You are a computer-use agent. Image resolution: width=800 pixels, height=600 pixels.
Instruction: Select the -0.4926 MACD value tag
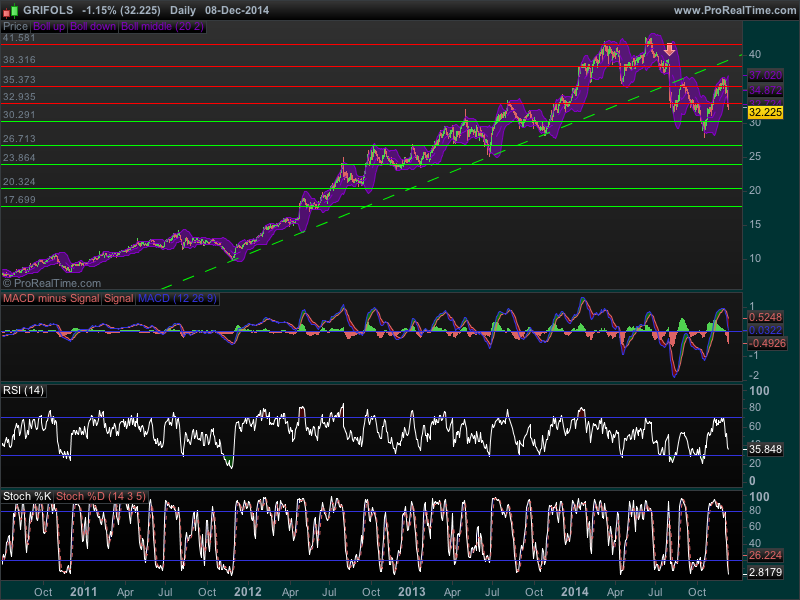[767, 343]
